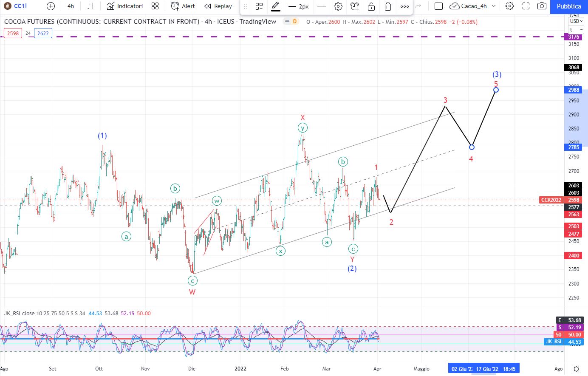The width and height of the screenshot is (588, 376).
Task: Click the 2988 blue price label
Action: click(x=574, y=90)
